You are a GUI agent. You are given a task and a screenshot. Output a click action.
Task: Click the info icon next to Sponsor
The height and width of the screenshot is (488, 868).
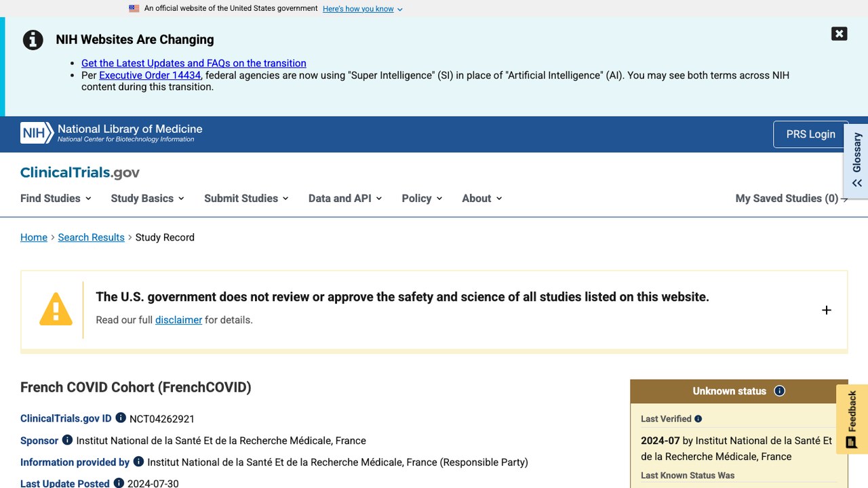point(67,440)
